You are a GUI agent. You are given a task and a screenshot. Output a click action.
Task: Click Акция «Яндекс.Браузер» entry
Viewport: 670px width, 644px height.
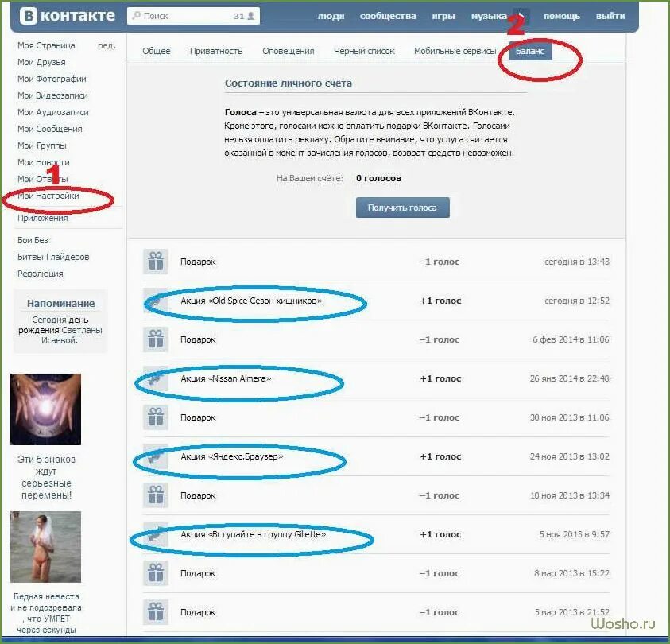(231, 456)
